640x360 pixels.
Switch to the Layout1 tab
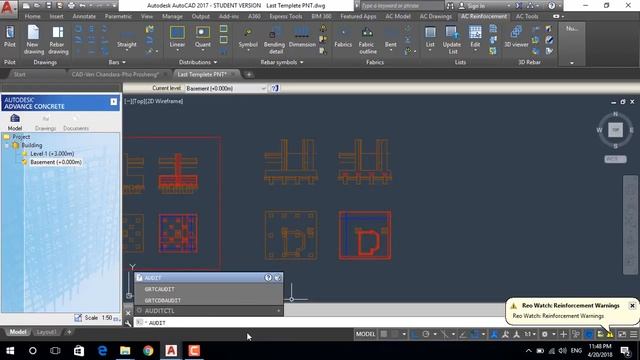(x=46, y=332)
